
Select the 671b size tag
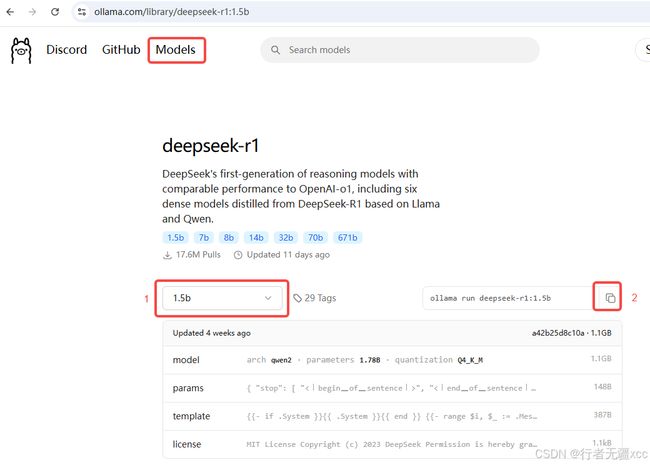click(347, 237)
